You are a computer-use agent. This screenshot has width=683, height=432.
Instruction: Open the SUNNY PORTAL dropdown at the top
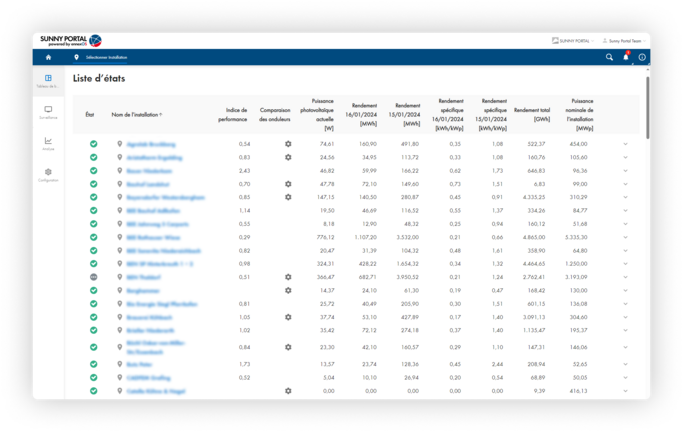(x=571, y=40)
